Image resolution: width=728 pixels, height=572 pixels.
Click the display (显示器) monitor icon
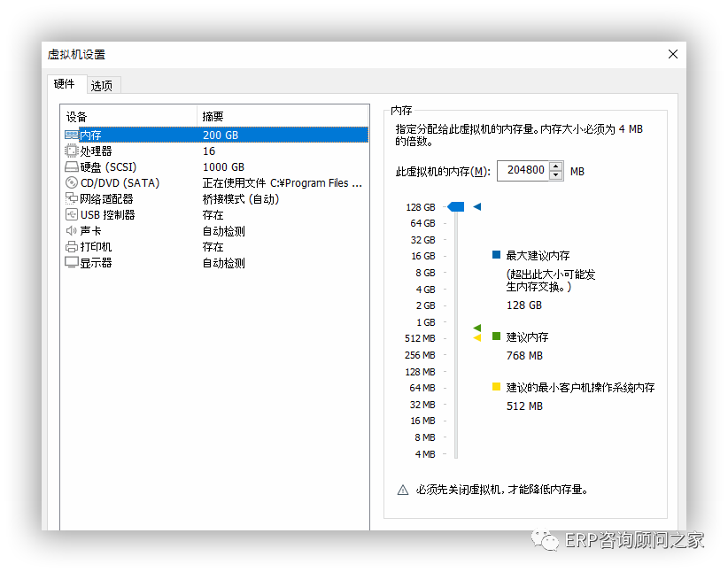pos(71,262)
